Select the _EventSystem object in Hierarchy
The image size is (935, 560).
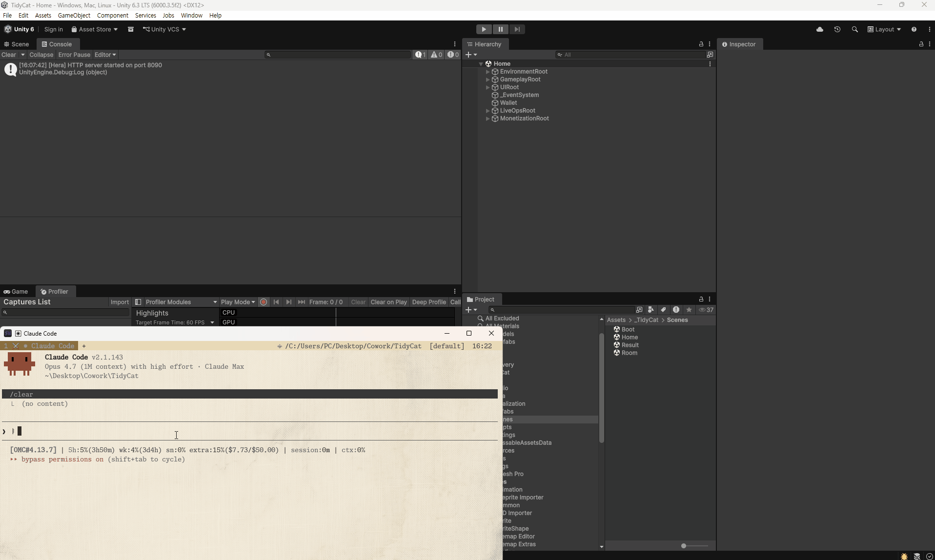coord(519,95)
